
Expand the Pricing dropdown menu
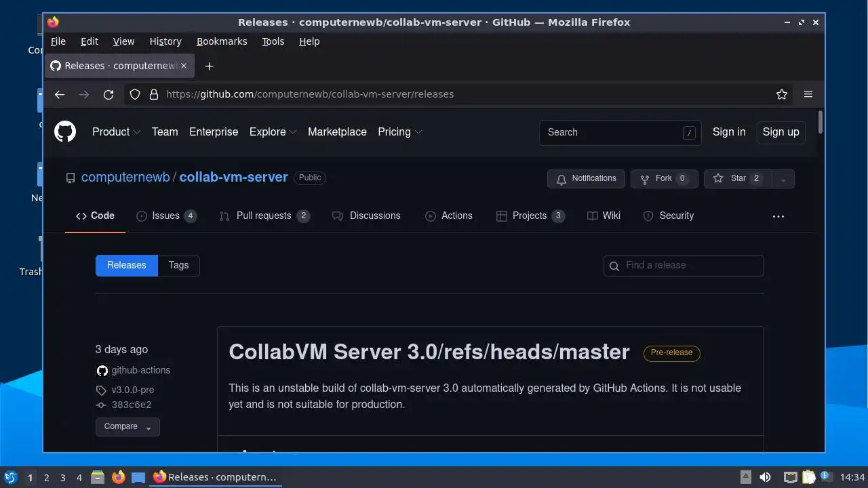[x=399, y=131]
